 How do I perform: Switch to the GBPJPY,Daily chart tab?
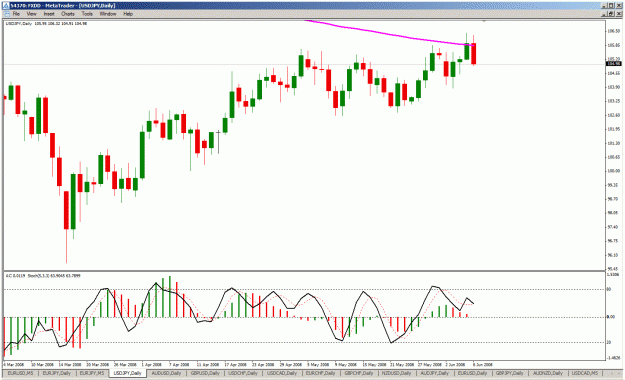point(509,373)
